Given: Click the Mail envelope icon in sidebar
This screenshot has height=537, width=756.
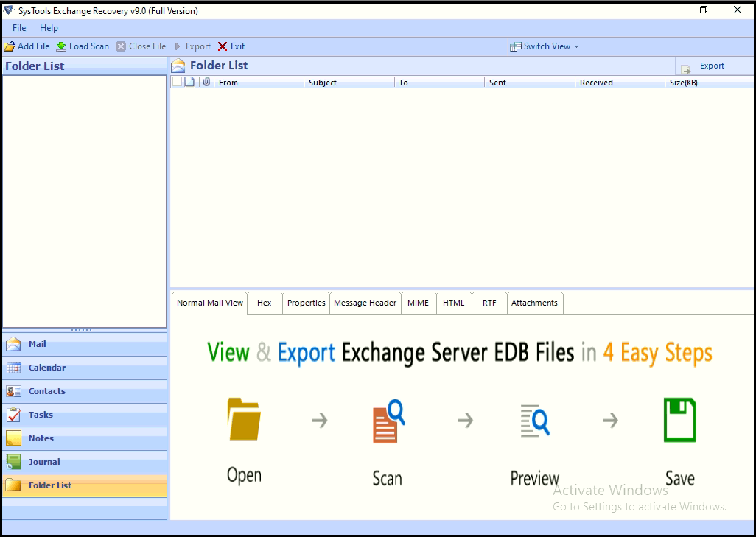Looking at the screenshot, I should [13, 344].
